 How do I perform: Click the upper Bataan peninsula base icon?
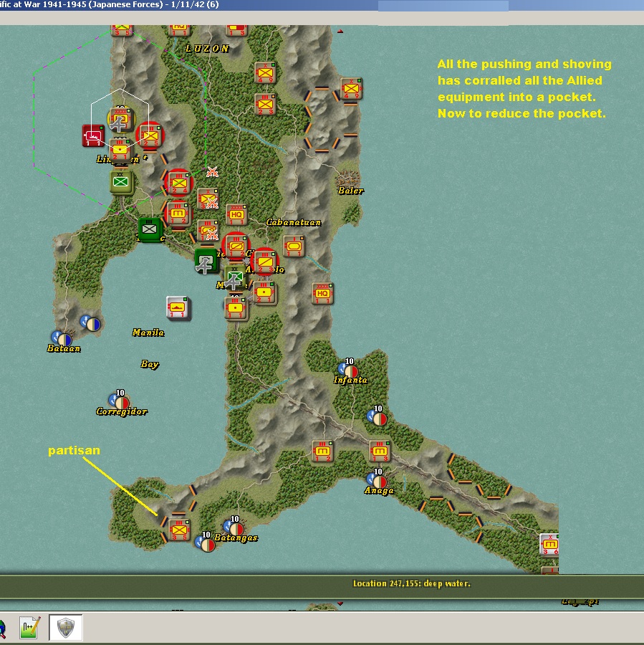pos(90,322)
